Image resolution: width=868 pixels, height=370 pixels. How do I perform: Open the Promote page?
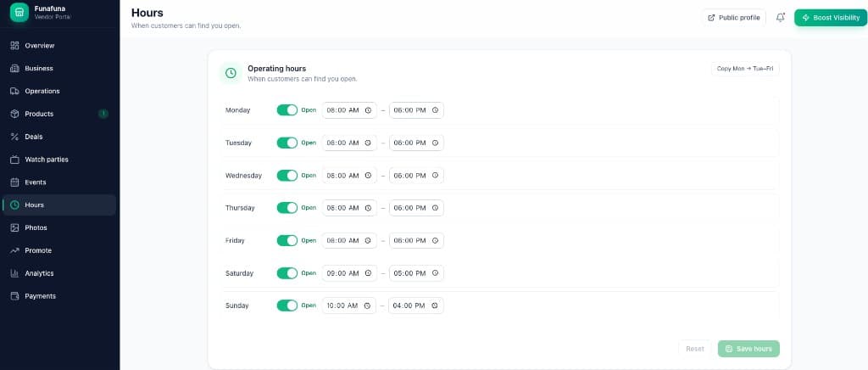coord(59,250)
